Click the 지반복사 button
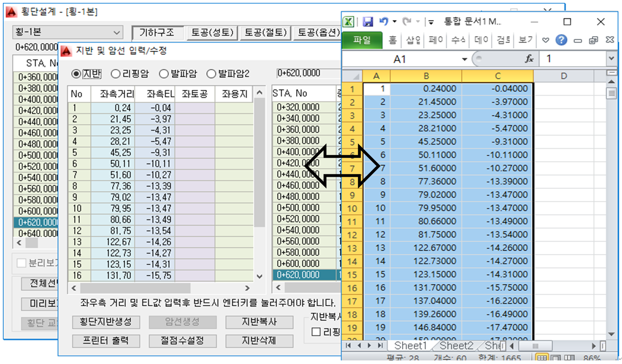The width and height of the screenshot is (622, 364). tap(259, 322)
